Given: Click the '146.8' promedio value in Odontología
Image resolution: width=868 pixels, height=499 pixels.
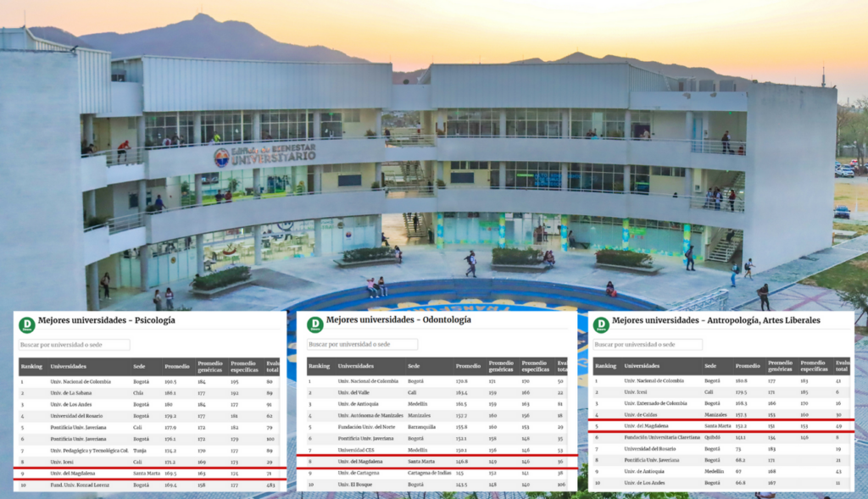Looking at the screenshot, I should (x=462, y=462).
